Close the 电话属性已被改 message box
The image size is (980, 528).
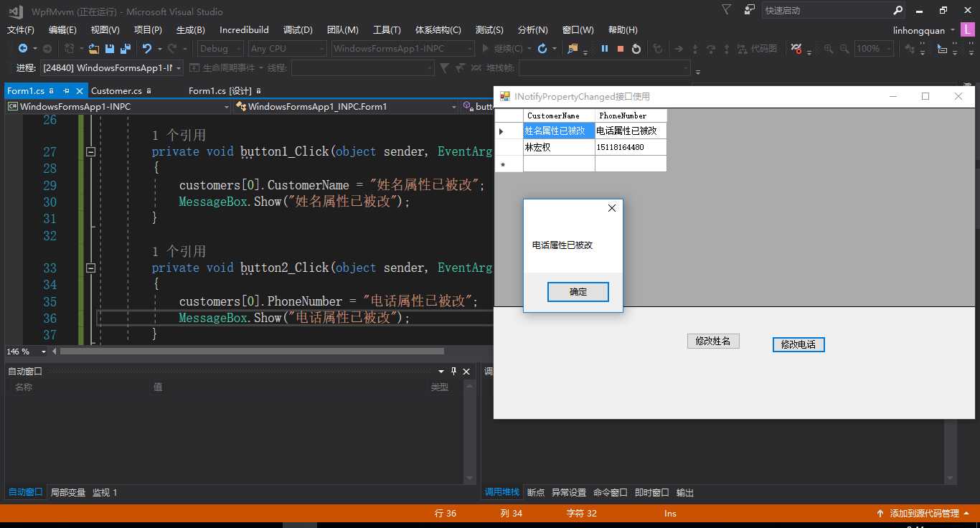pyautogui.click(x=612, y=208)
